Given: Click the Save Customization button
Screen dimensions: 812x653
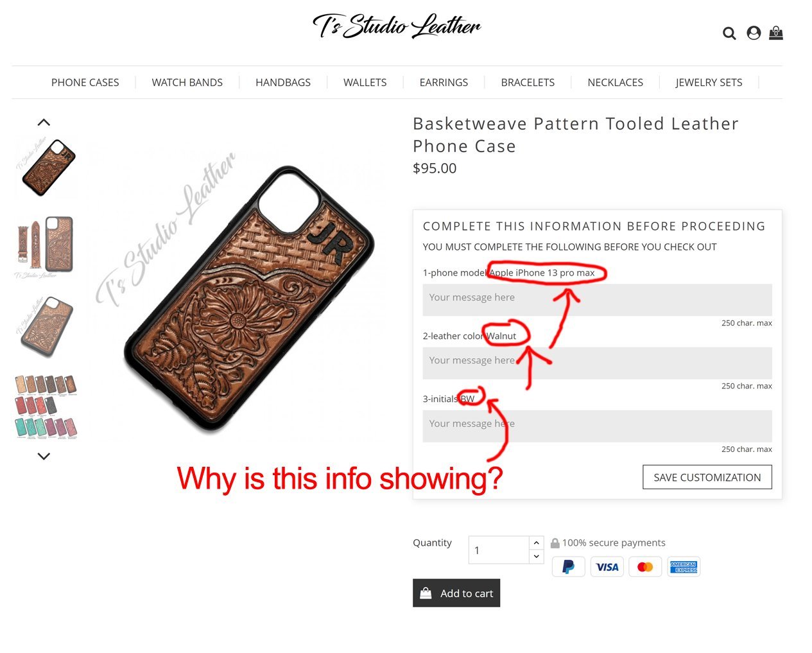Looking at the screenshot, I should 707,477.
